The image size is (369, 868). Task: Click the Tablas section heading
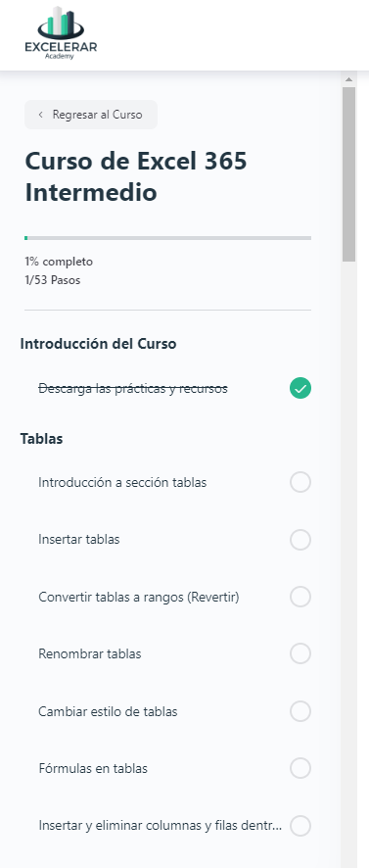coord(41,439)
